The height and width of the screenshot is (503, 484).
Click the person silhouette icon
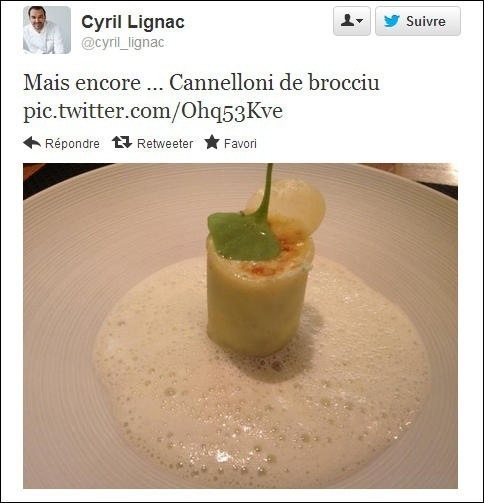point(348,21)
